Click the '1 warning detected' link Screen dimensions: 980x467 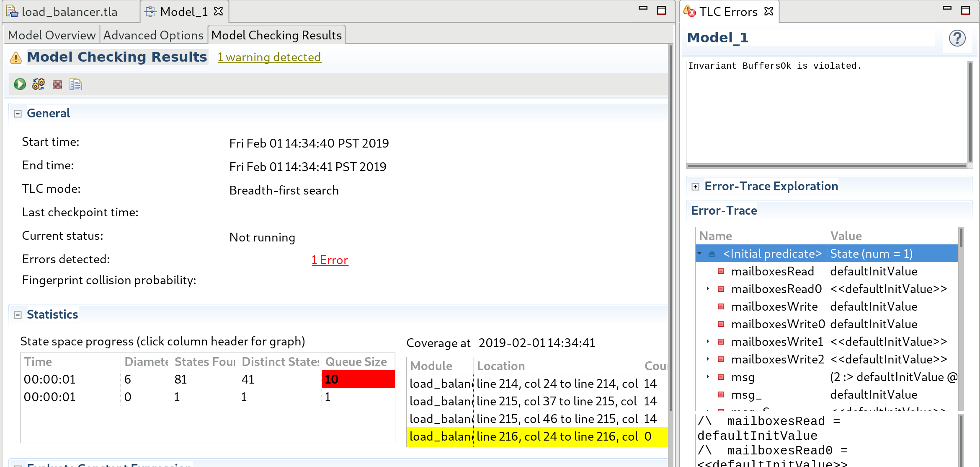[x=269, y=57]
